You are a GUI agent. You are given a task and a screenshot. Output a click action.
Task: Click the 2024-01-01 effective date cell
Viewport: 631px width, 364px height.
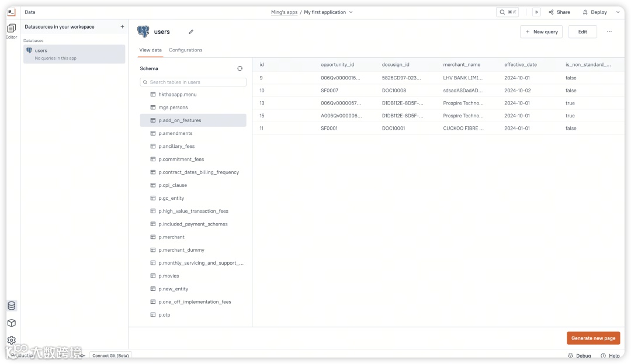pos(516,129)
